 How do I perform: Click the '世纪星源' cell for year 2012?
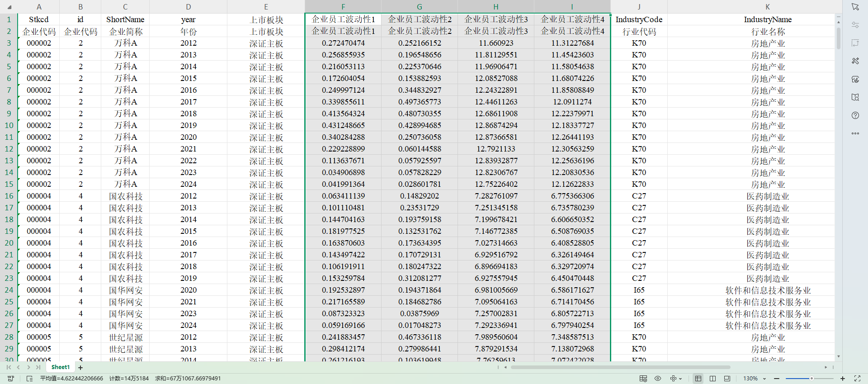(125, 337)
